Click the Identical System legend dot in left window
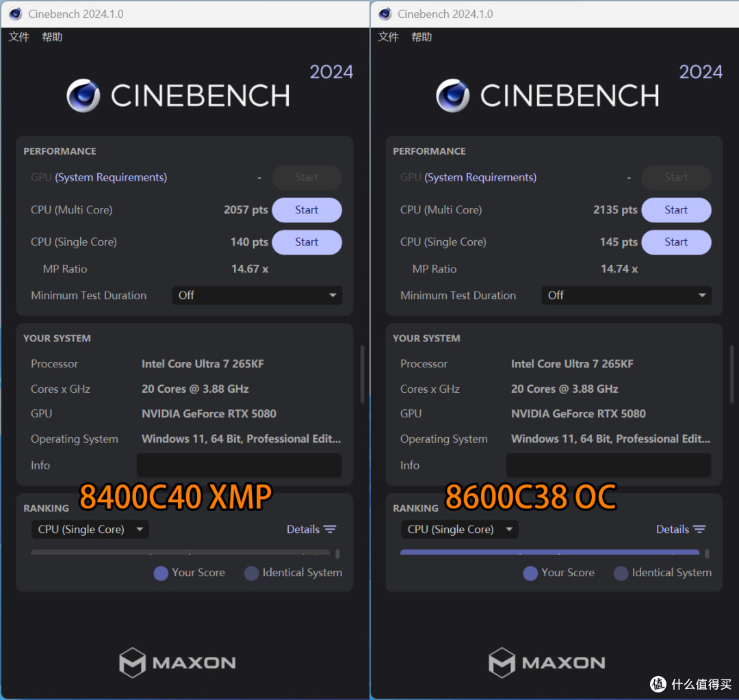Image resolution: width=739 pixels, height=700 pixels. pos(252,573)
